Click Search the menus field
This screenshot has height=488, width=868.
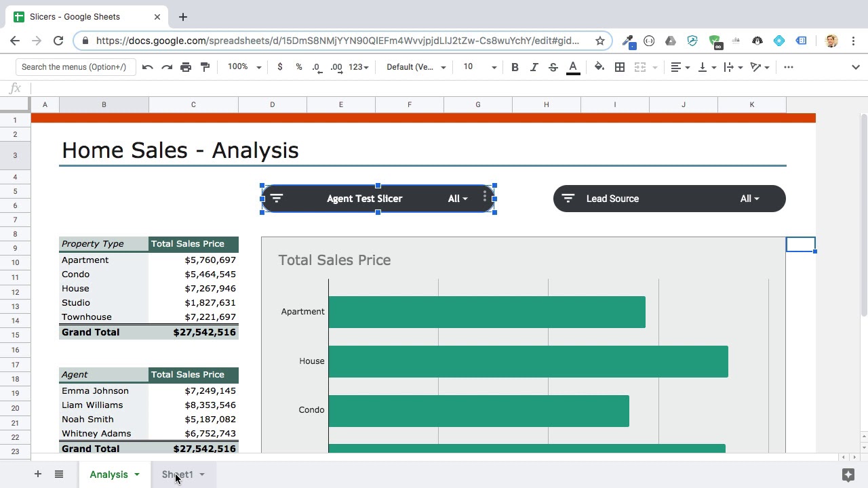point(75,67)
